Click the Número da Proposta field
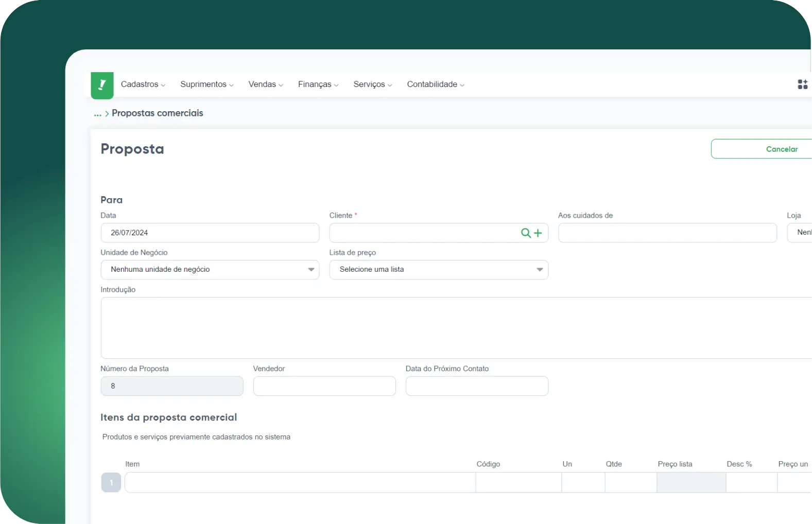Viewport: 812px width, 524px height. [x=172, y=386]
